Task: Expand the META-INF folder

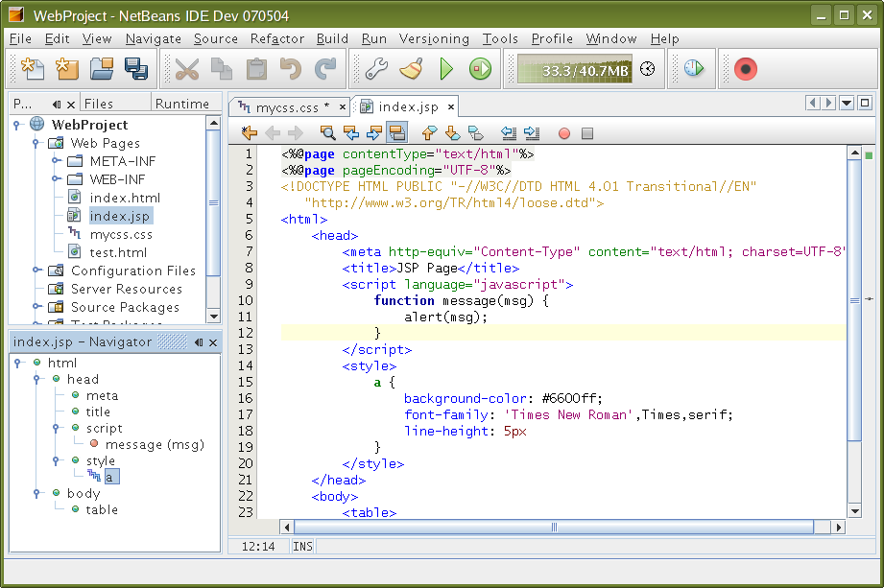Action: pyautogui.click(x=56, y=160)
